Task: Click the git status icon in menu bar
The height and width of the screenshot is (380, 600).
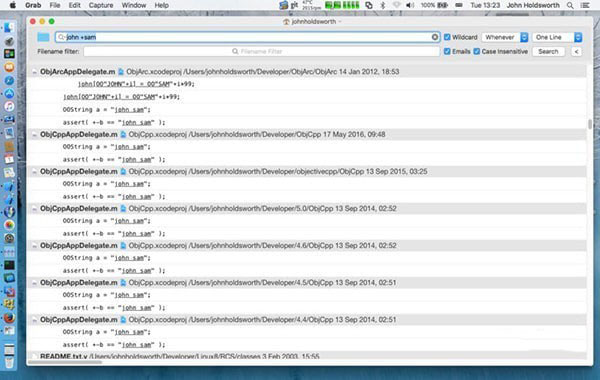Action: coord(294,5)
